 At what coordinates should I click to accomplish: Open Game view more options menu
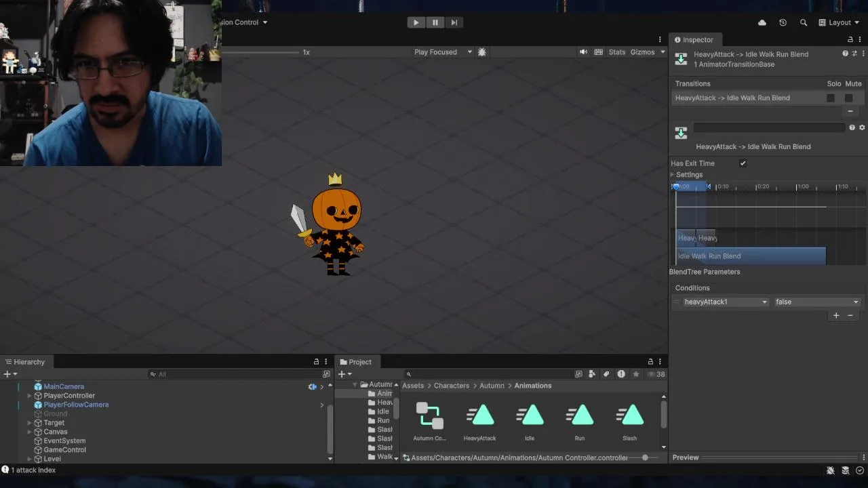(660, 40)
